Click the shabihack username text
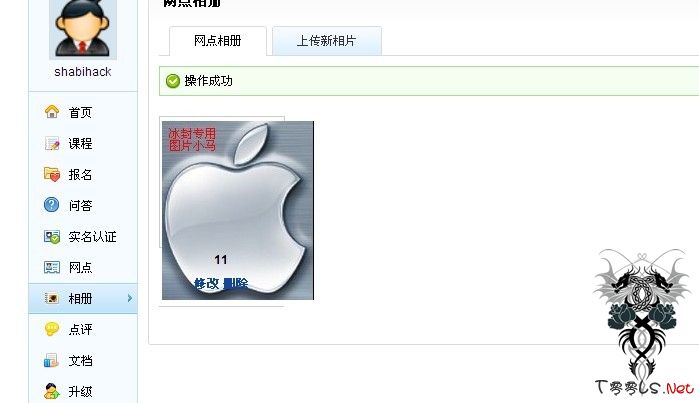Screen dimensions: 699x403 tap(83, 72)
